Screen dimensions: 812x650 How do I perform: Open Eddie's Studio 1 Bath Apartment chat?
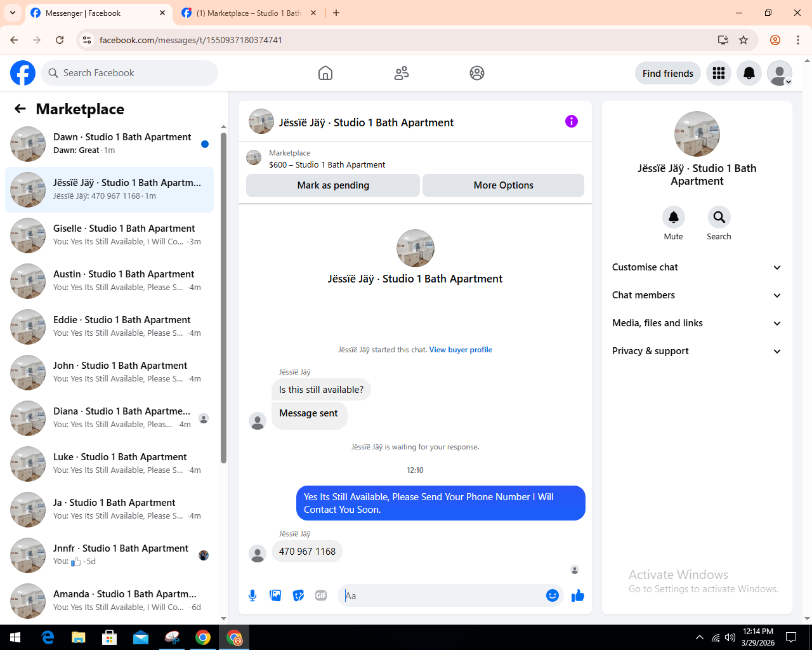(109, 327)
